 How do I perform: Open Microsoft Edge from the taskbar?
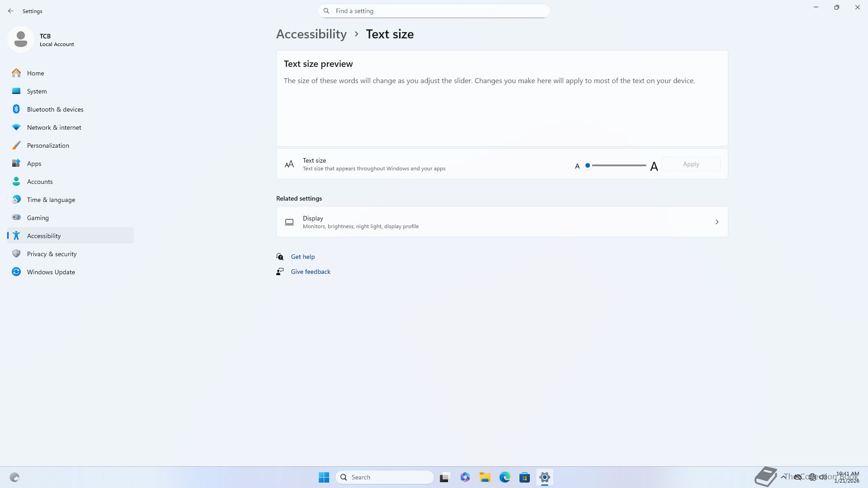coord(505,477)
